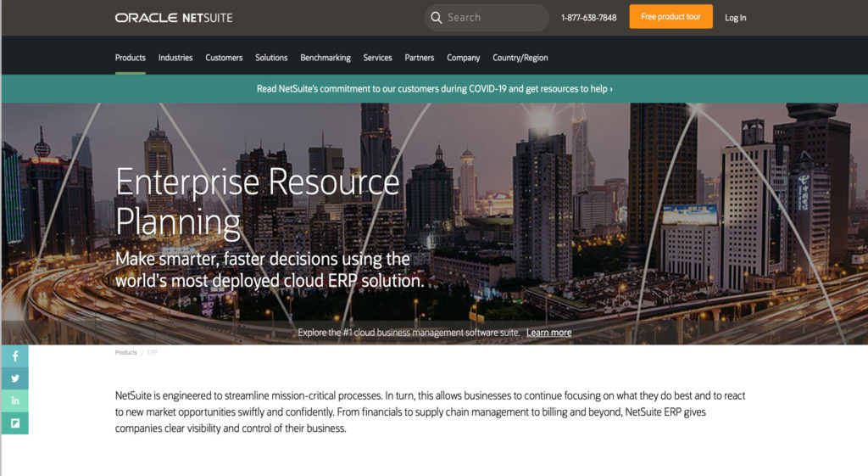Click the Flipboard share icon
The width and height of the screenshot is (868, 476).
(15, 423)
